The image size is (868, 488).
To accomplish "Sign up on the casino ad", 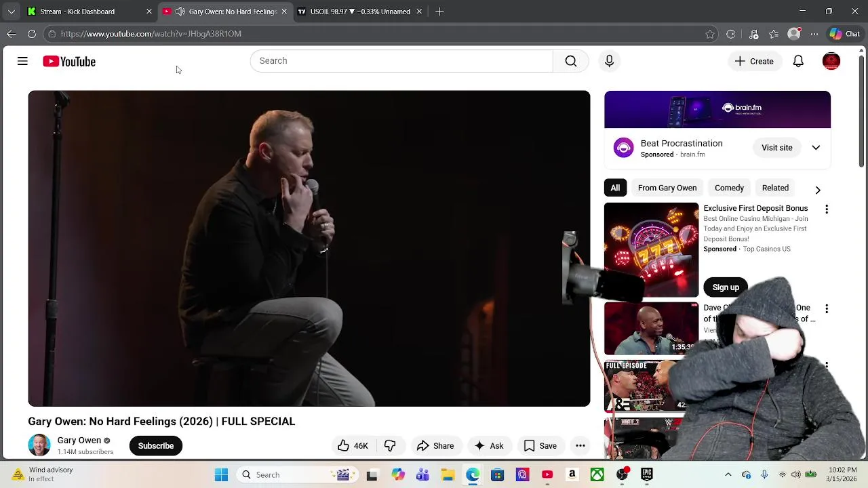I will [726, 287].
